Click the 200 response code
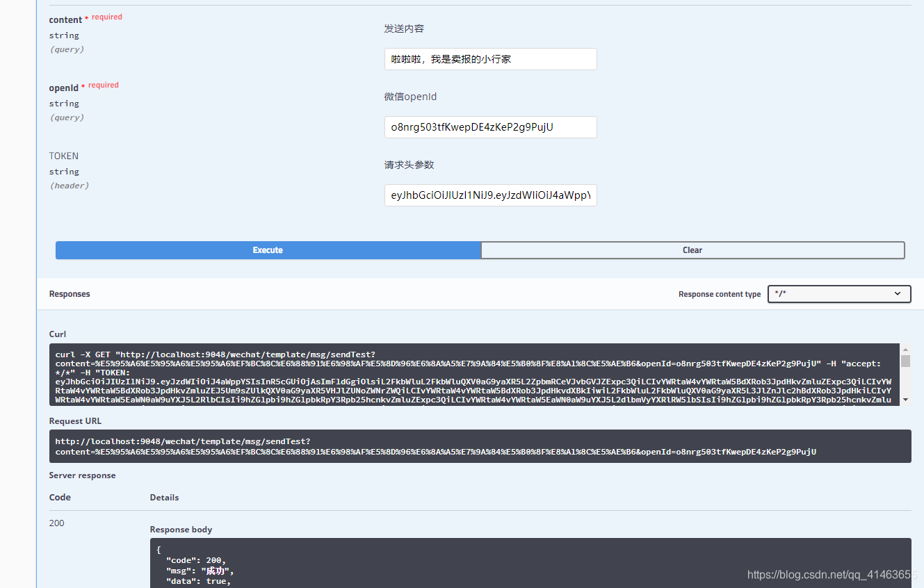924x588 pixels. tap(57, 523)
